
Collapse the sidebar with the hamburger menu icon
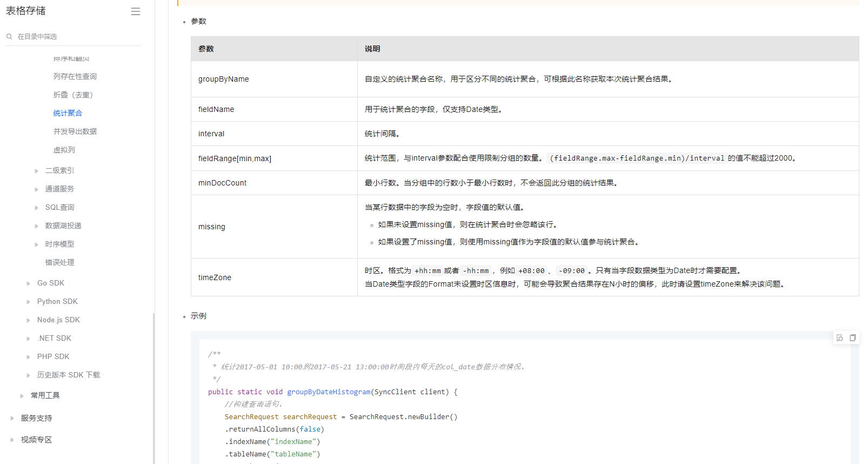click(136, 11)
